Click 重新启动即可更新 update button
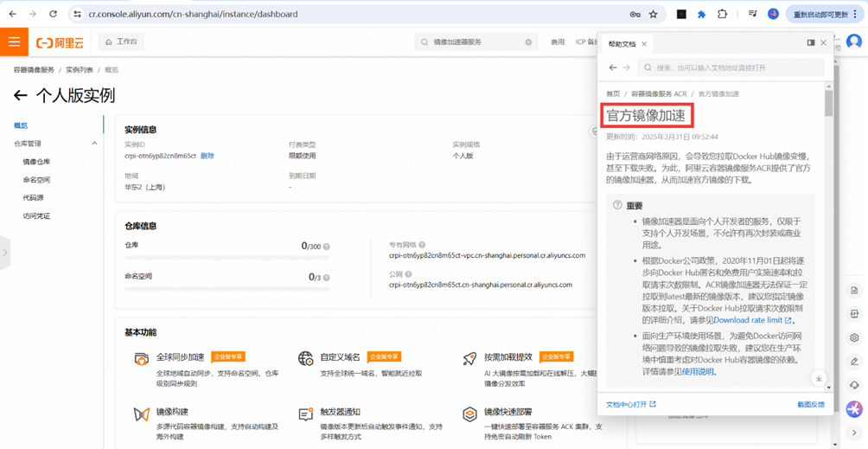Viewport: 868px width, 449px height. click(820, 15)
